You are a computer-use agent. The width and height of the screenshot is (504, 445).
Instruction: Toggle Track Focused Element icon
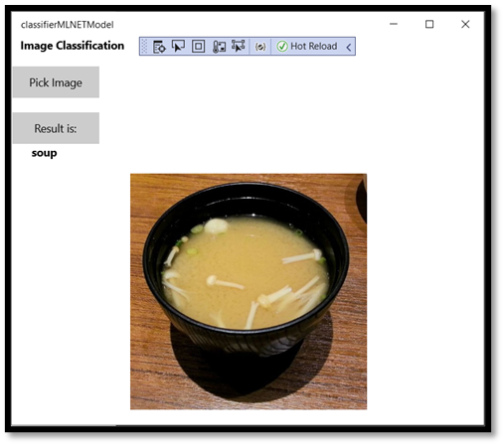pyautogui.click(x=239, y=46)
